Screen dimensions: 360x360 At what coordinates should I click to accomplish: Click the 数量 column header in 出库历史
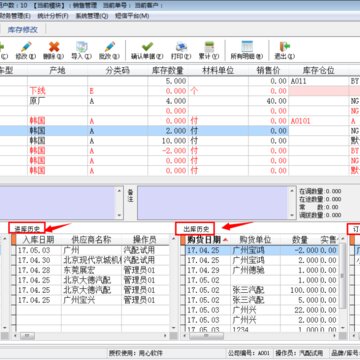pos(300,240)
